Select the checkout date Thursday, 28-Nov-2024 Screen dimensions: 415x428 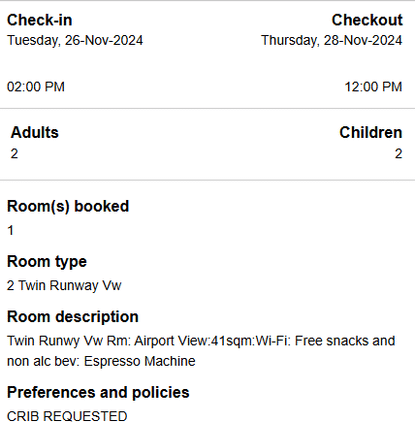332,41
